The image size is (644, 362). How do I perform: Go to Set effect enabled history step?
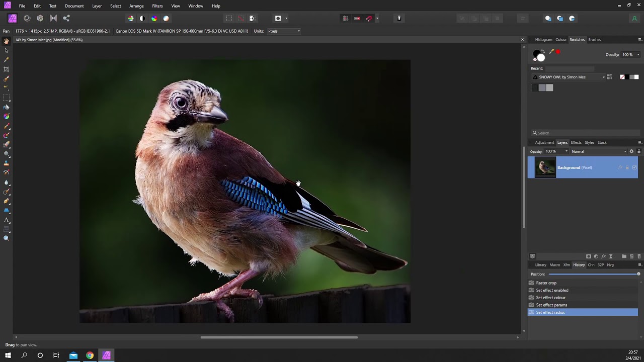583,290
